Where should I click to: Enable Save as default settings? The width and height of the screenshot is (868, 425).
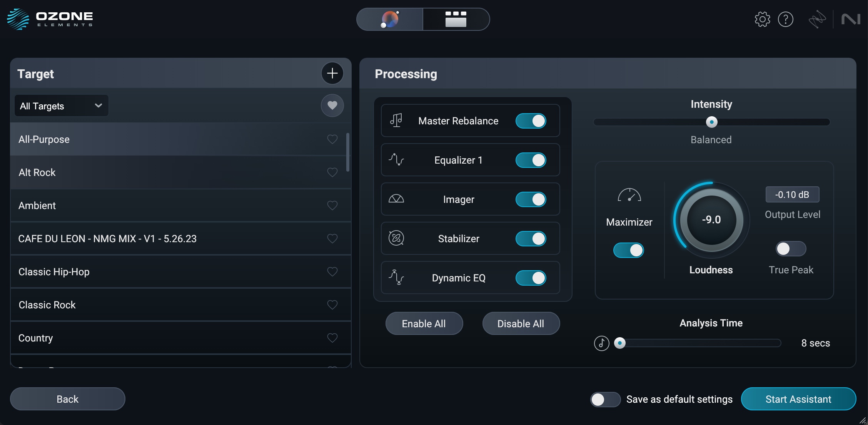pos(605,400)
